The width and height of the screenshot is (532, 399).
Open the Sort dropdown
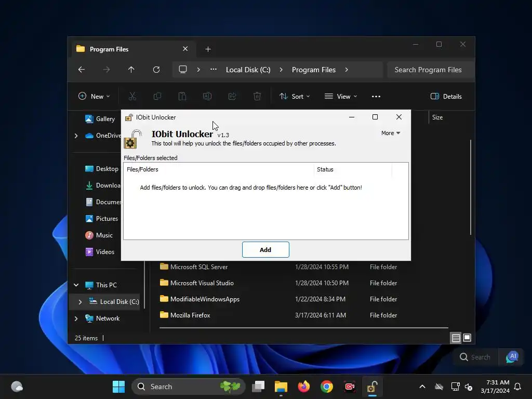294,96
